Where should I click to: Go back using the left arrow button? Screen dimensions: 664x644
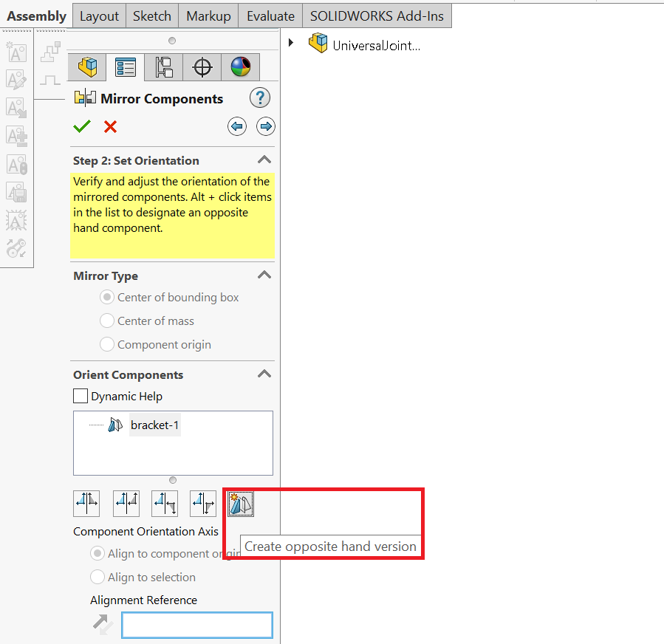click(236, 127)
